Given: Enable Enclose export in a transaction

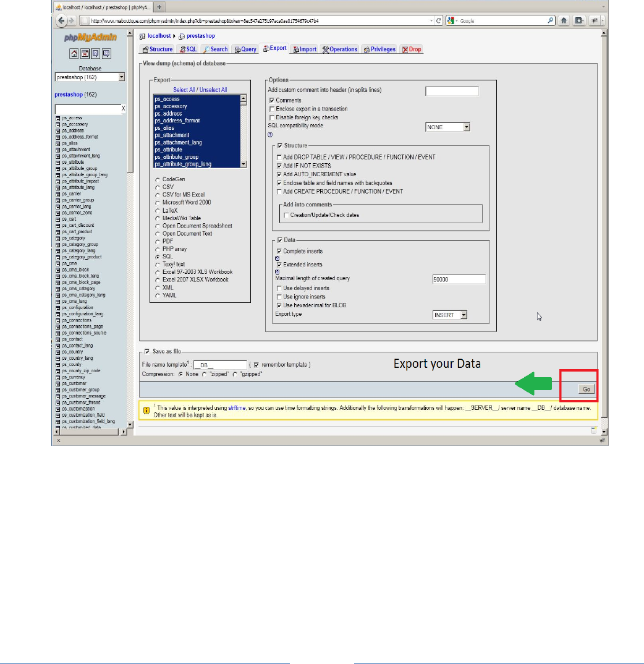Looking at the screenshot, I should tap(272, 109).
